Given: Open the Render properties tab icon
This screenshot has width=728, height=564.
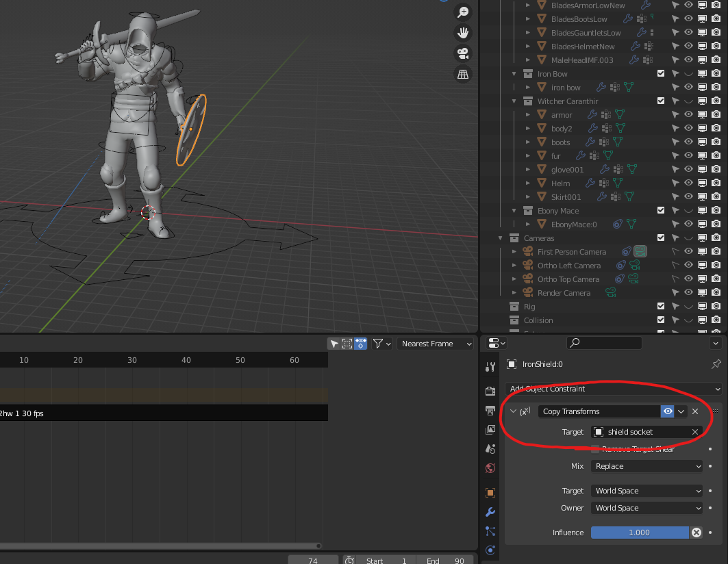Looking at the screenshot, I should (x=490, y=391).
